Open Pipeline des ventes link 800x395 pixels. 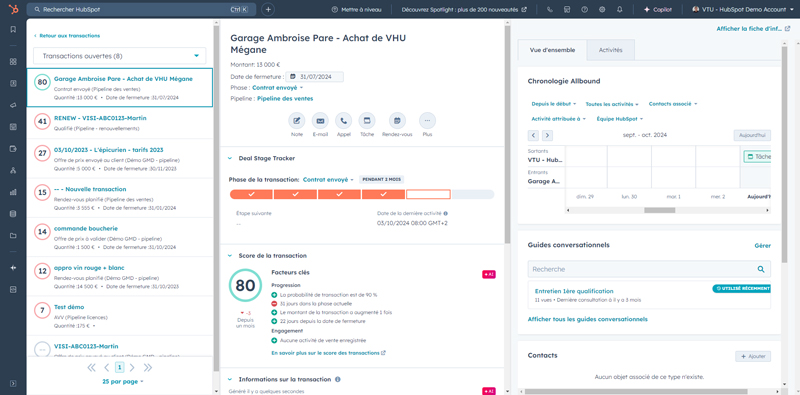[x=285, y=98]
